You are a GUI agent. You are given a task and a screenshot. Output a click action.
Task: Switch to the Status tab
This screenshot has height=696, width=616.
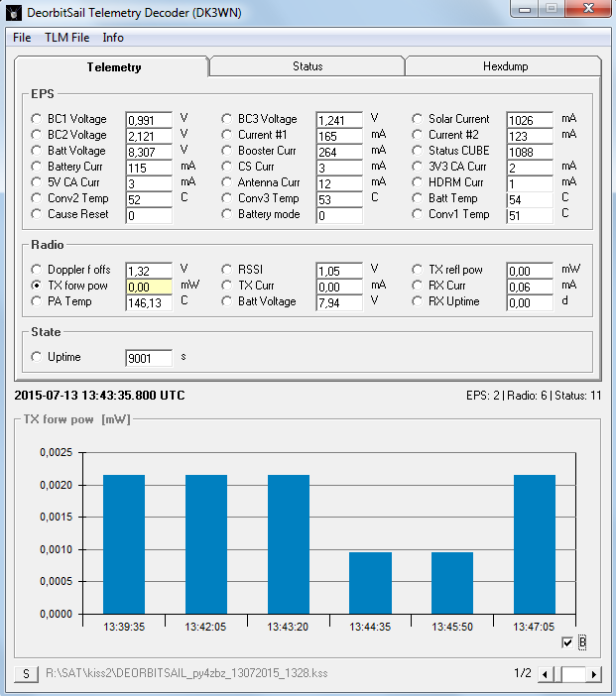307,66
